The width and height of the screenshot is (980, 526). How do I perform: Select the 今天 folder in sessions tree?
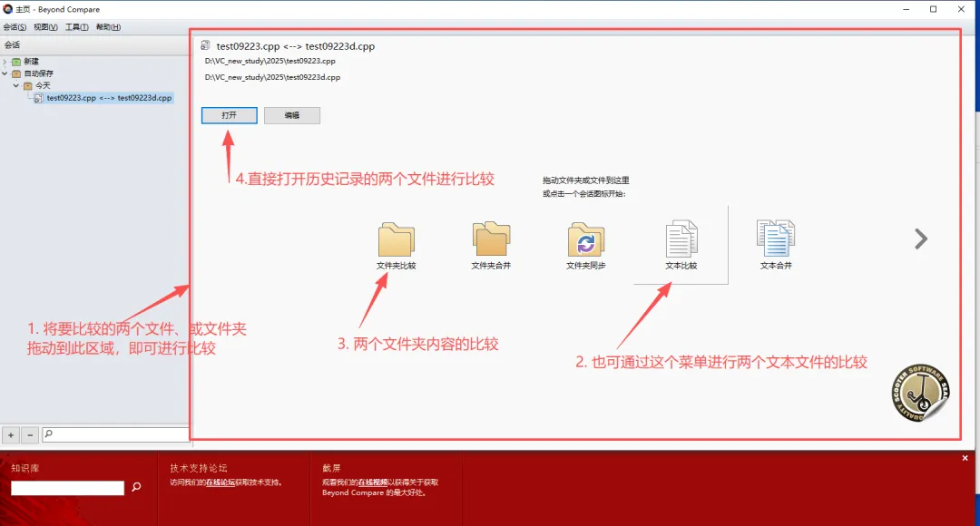point(37,85)
